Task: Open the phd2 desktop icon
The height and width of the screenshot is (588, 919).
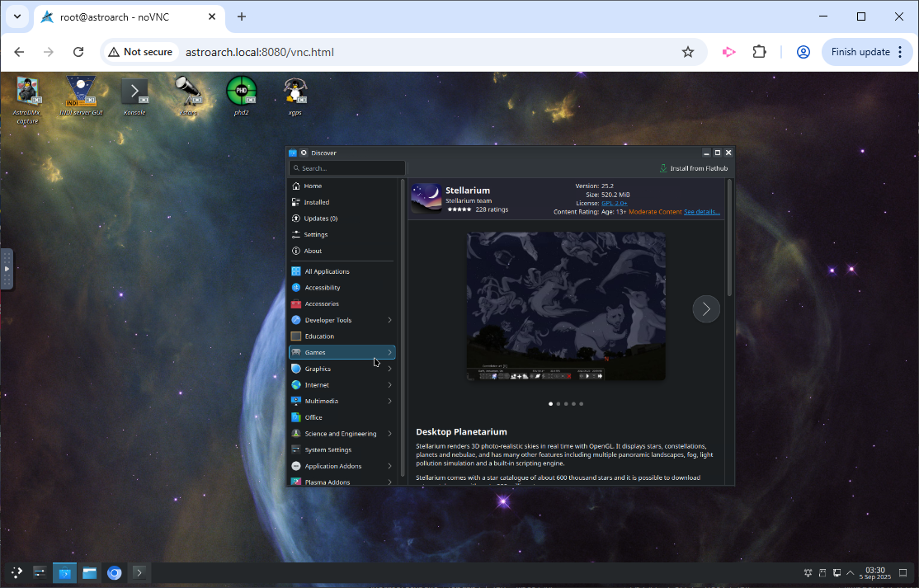Action: [x=242, y=96]
